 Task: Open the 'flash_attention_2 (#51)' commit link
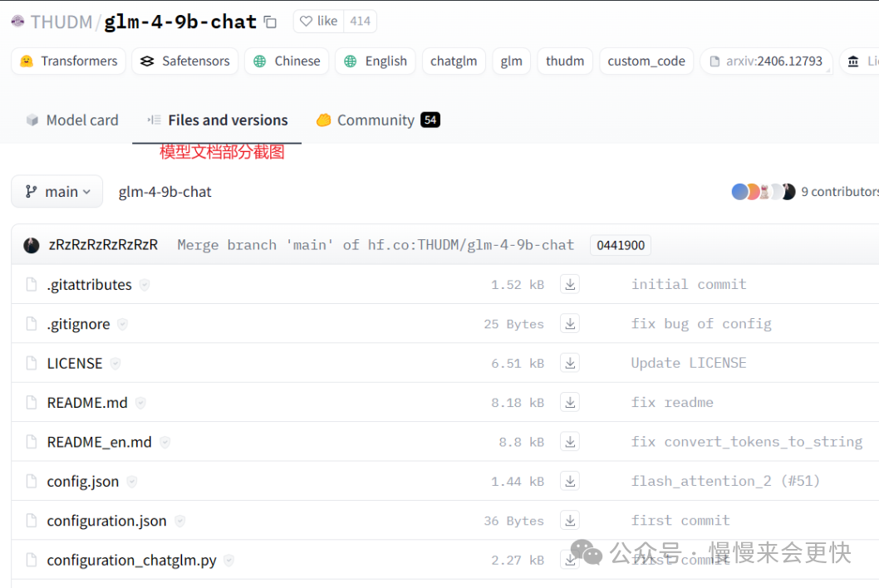coord(725,481)
